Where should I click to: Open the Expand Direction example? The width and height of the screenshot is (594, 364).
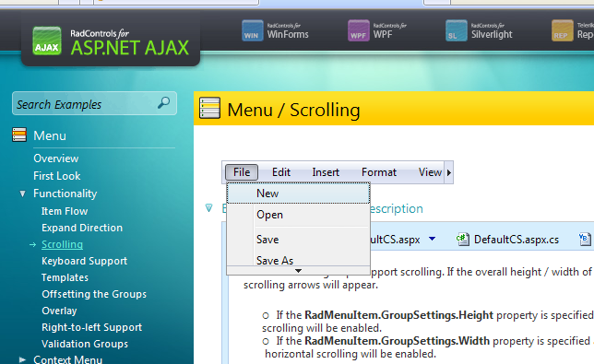click(82, 228)
